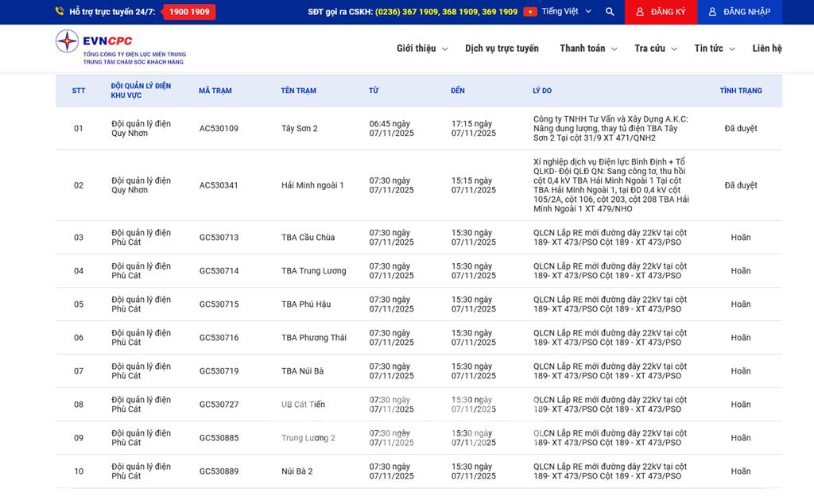Click the EVNCPC logo
814x504 pixels.
click(119, 48)
